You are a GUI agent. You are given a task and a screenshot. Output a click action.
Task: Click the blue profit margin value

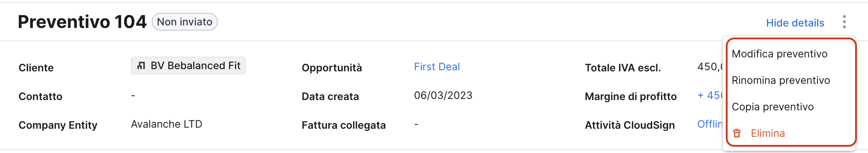click(x=710, y=95)
